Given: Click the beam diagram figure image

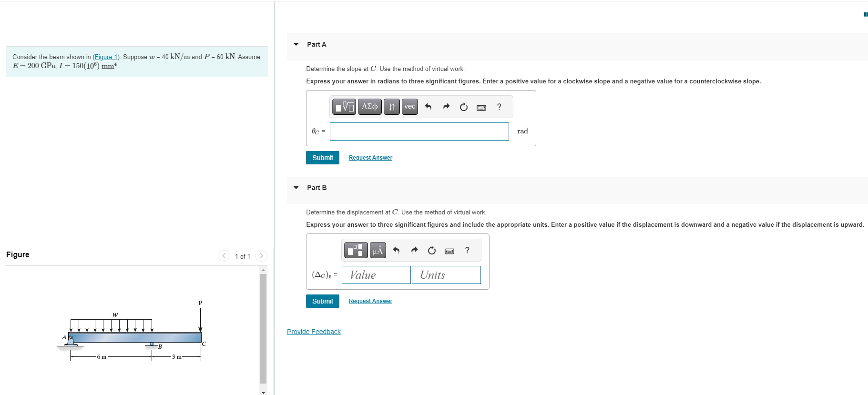Looking at the screenshot, I should click(132, 331).
